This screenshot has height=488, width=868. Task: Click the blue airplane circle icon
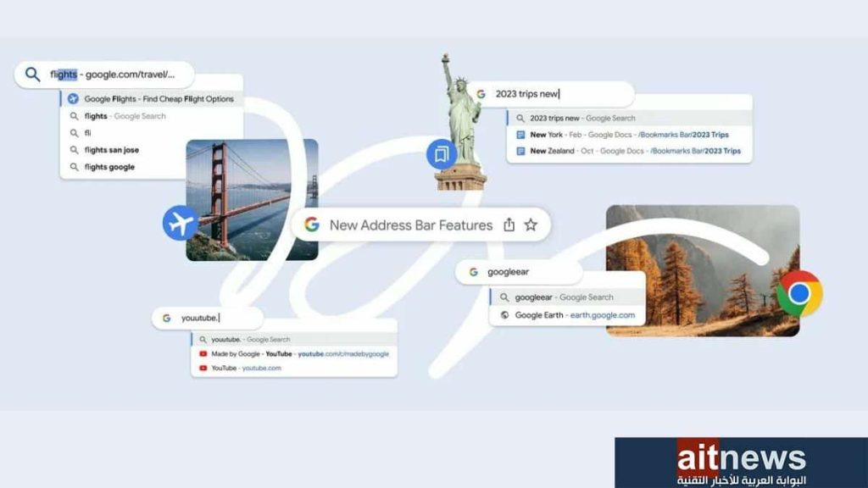[x=181, y=223]
